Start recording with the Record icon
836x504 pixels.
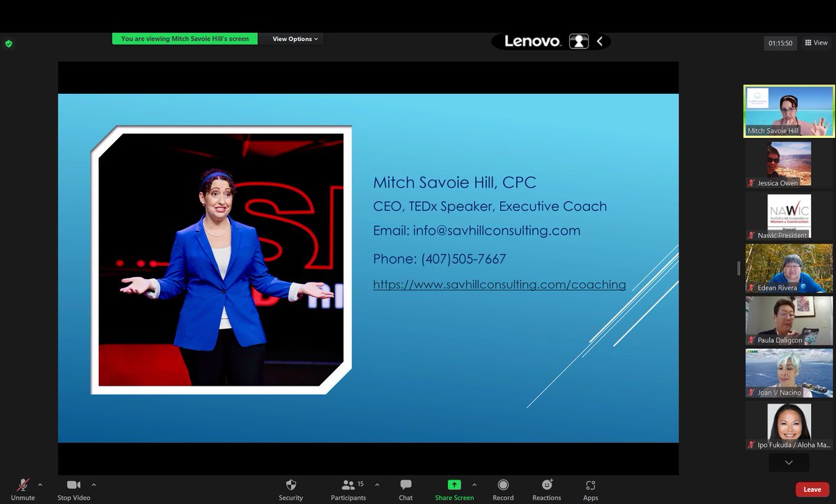[x=503, y=485]
